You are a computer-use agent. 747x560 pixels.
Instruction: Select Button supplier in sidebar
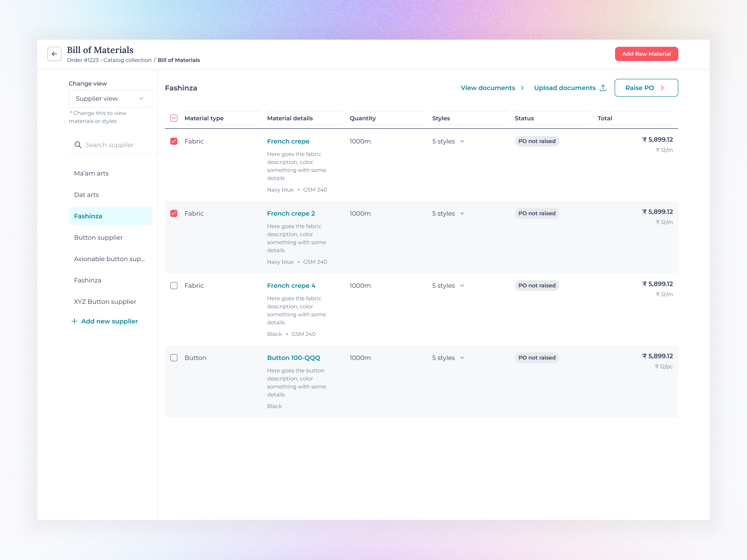click(98, 238)
